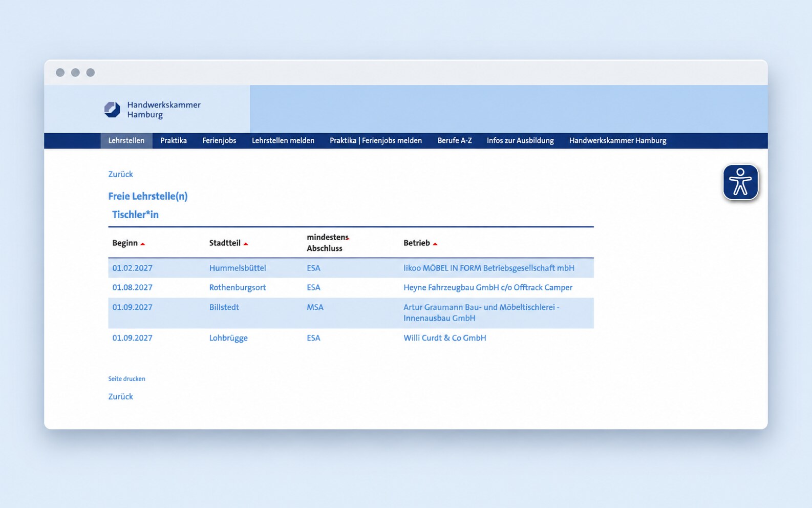
Task: Click Freie Lehrstelle(n) heading
Action: [x=148, y=196]
